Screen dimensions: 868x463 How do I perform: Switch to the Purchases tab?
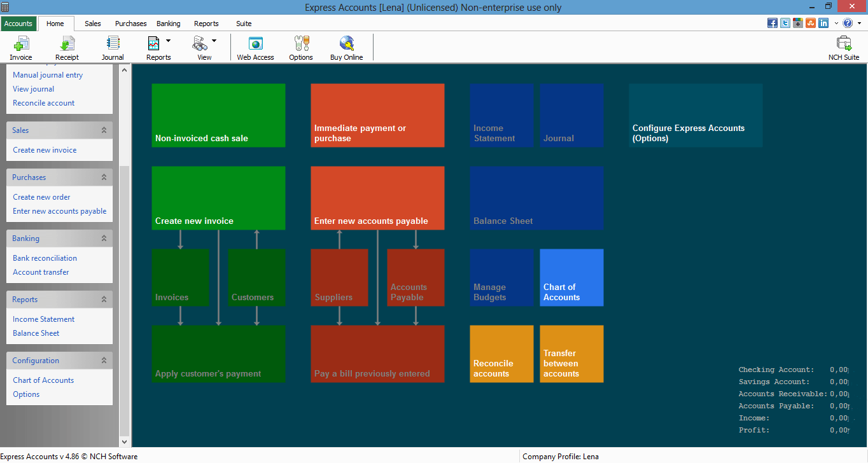click(130, 24)
